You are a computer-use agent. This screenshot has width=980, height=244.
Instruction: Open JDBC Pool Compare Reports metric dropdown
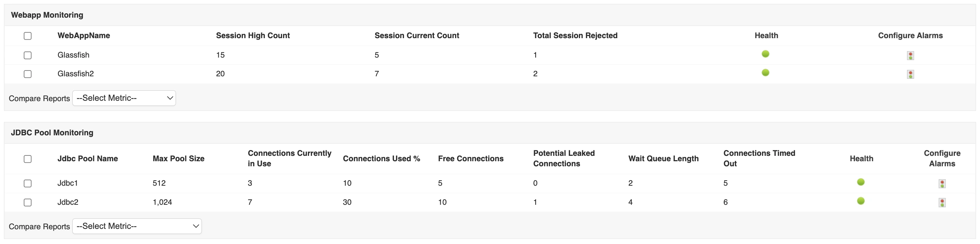coord(137,226)
